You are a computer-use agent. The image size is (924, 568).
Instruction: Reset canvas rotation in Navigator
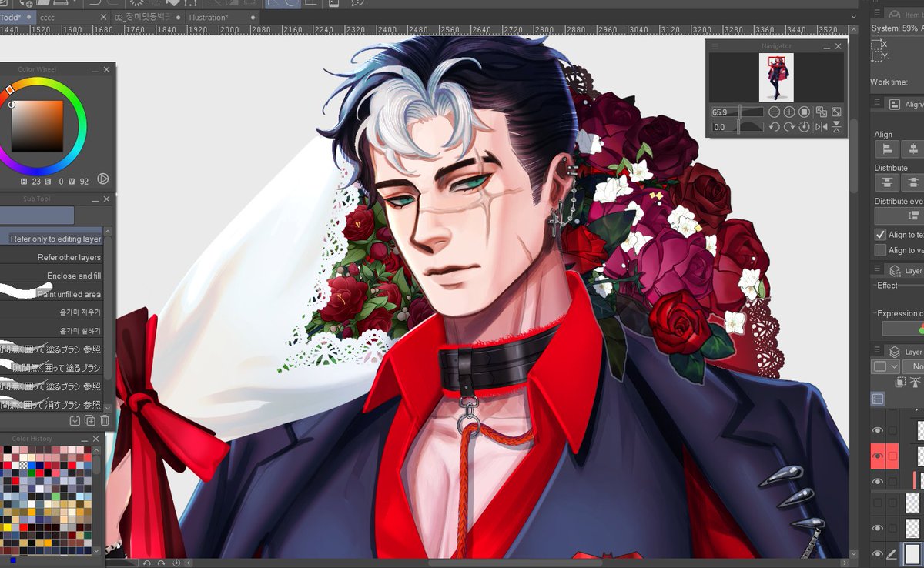point(804,127)
